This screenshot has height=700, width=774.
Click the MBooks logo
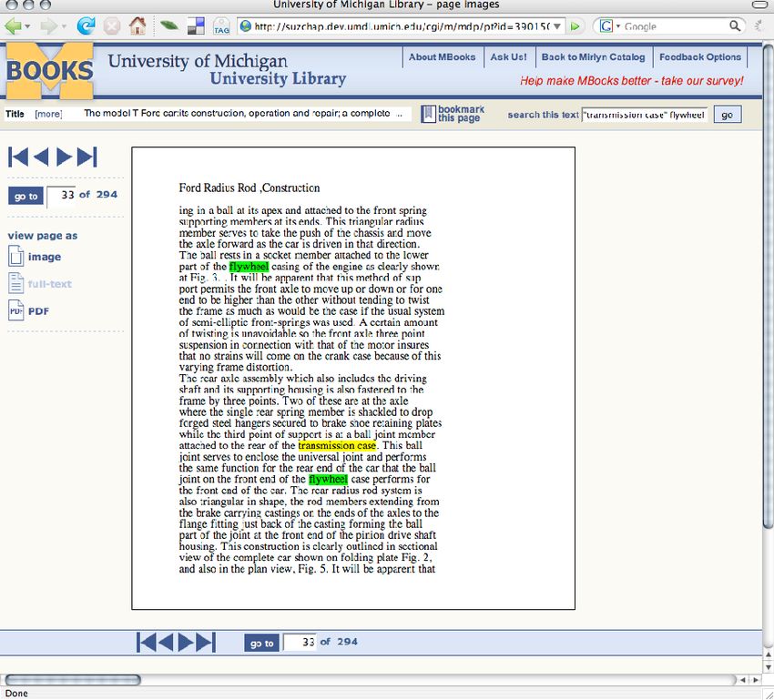pos(49,70)
